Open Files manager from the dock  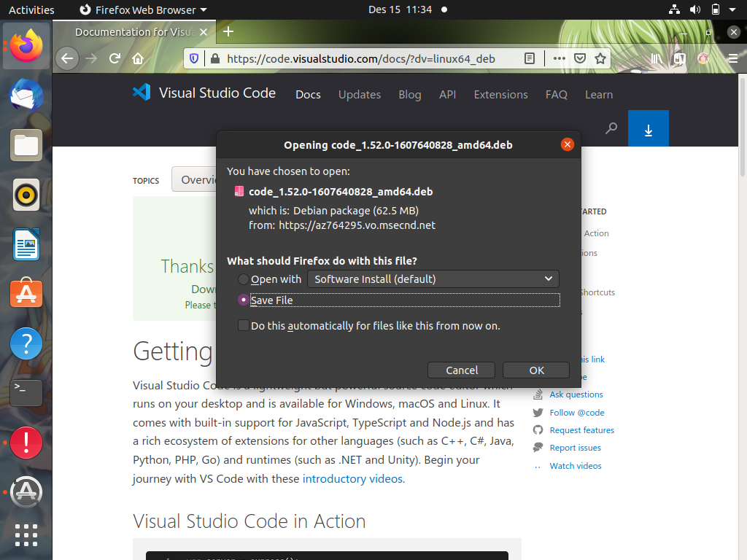26,145
